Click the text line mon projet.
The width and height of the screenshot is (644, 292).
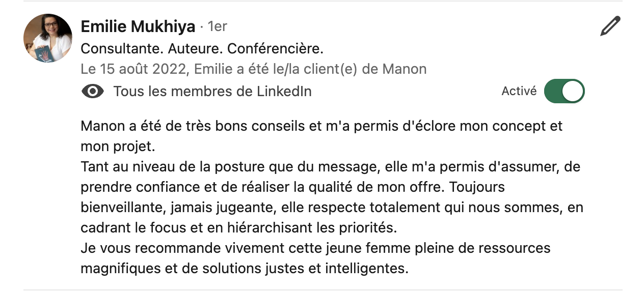tap(118, 147)
